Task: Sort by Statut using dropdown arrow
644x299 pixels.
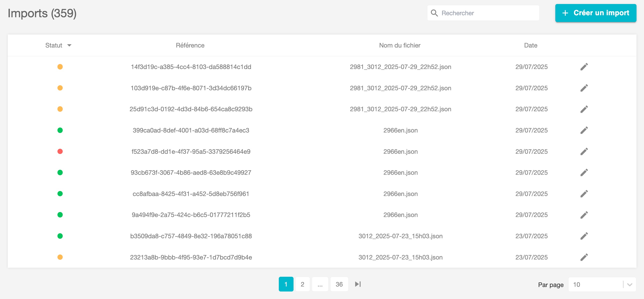Action: [x=69, y=45]
